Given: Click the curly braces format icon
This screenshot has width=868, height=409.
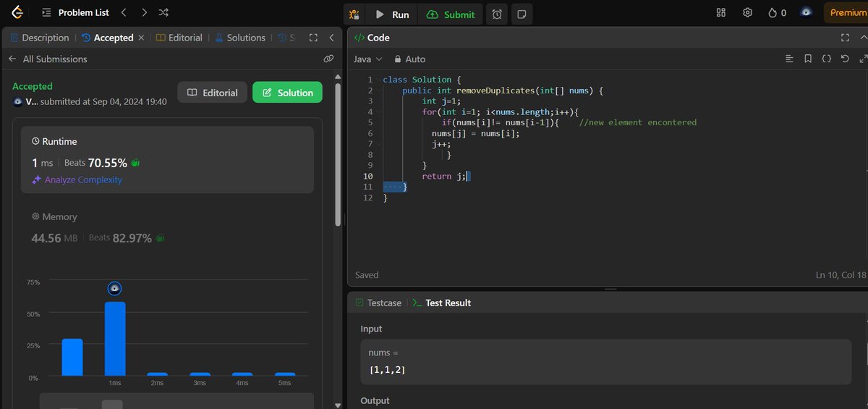Looking at the screenshot, I should (826, 59).
